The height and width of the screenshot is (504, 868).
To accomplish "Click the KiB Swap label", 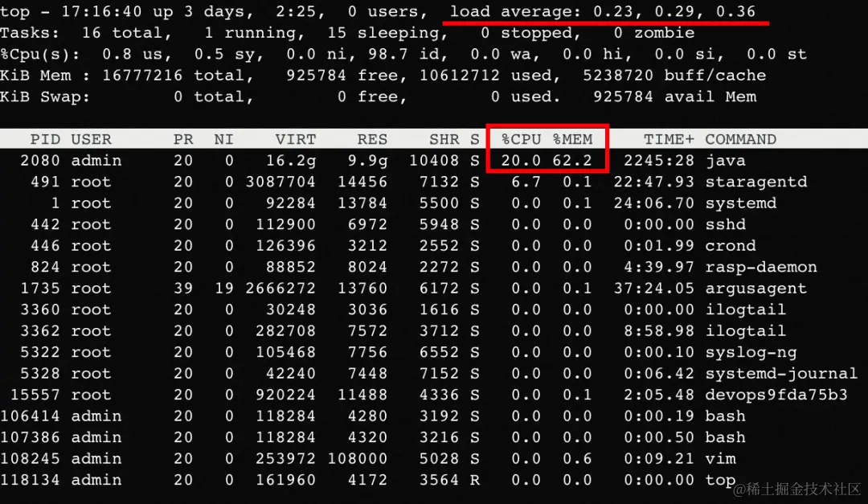I will click(45, 97).
